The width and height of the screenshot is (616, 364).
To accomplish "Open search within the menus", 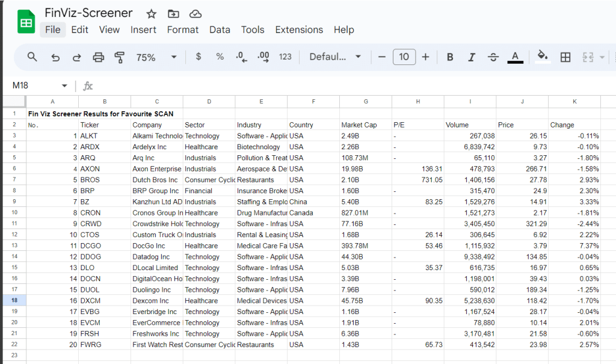I will coord(31,57).
